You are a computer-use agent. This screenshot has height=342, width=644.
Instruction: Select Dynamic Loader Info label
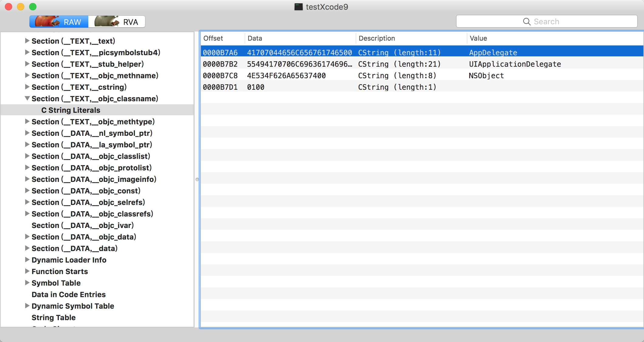(69, 260)
